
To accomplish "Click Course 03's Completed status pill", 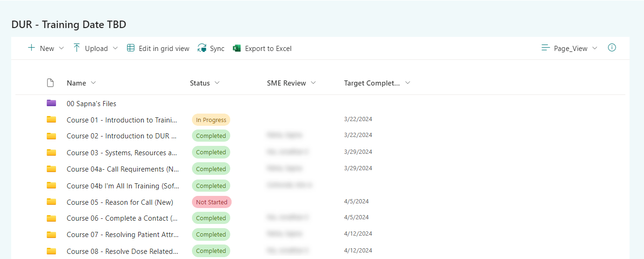I will click(x=211, y=152).
